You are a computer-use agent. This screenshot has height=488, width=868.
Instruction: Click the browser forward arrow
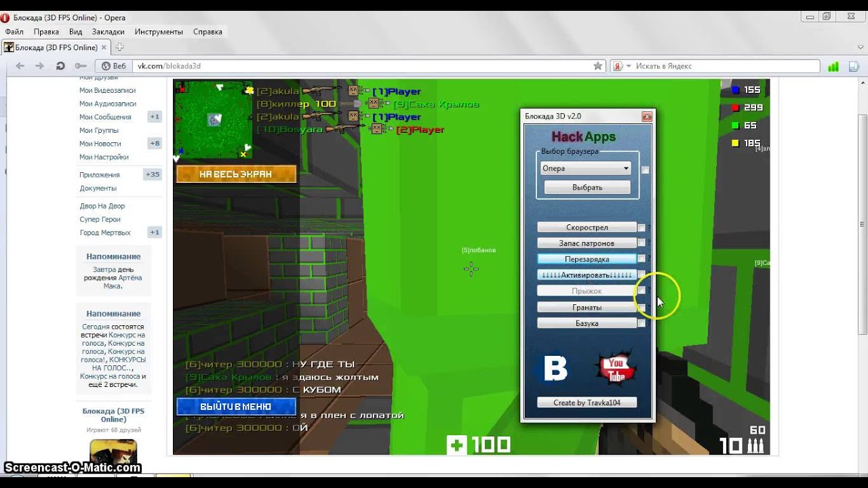pyautogui.click(x=40, y=66)
